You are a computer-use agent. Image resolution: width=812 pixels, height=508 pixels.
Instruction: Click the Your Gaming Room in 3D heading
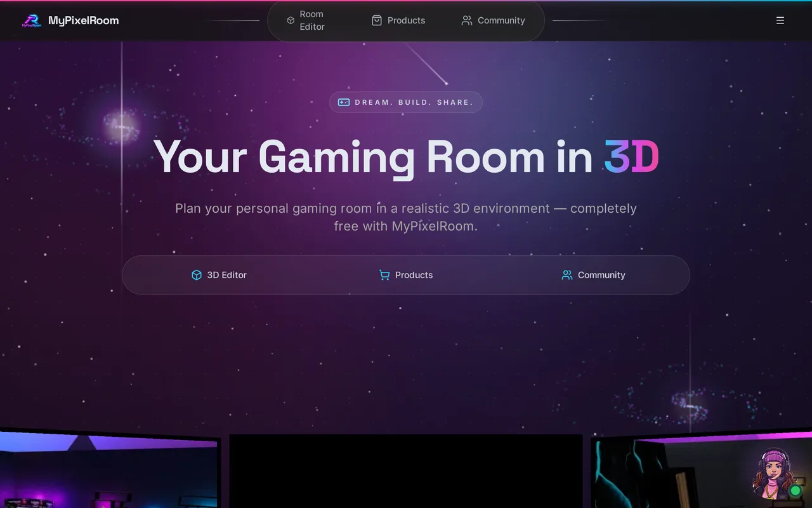coord(406,157)
